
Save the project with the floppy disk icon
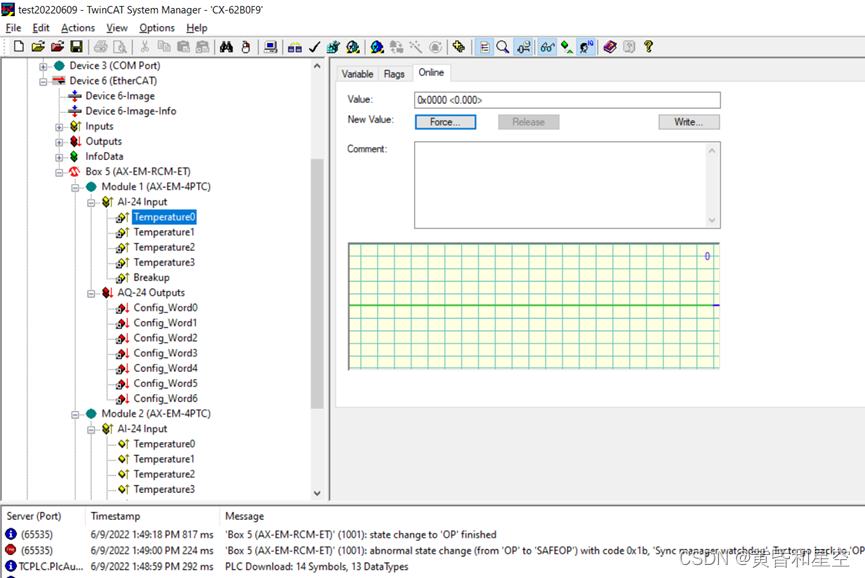coord(77,47)
